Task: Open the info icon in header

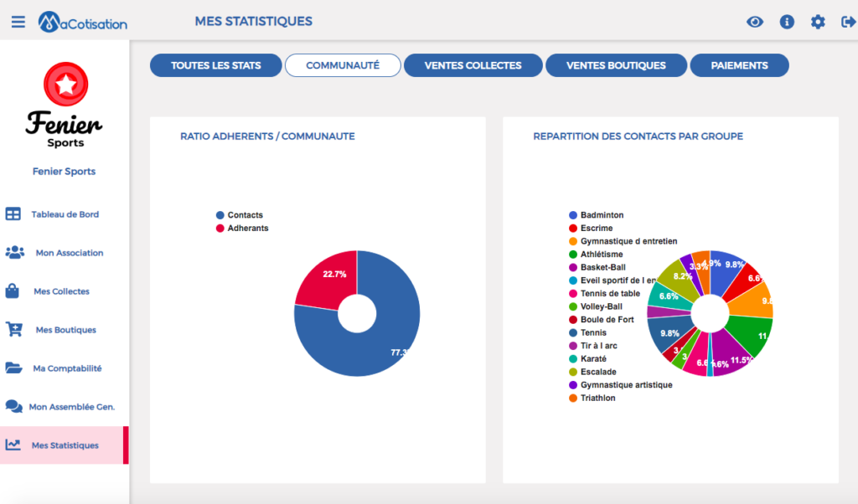Action: (787, 22)
